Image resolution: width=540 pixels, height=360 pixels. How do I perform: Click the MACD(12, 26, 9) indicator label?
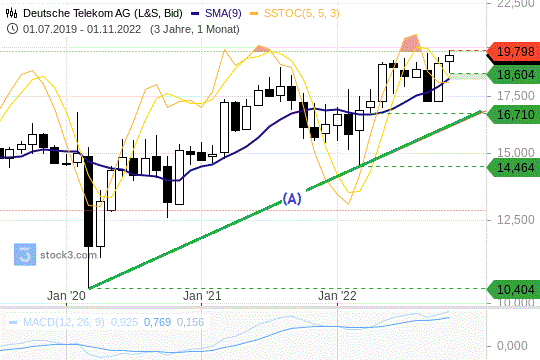point(63,322)
